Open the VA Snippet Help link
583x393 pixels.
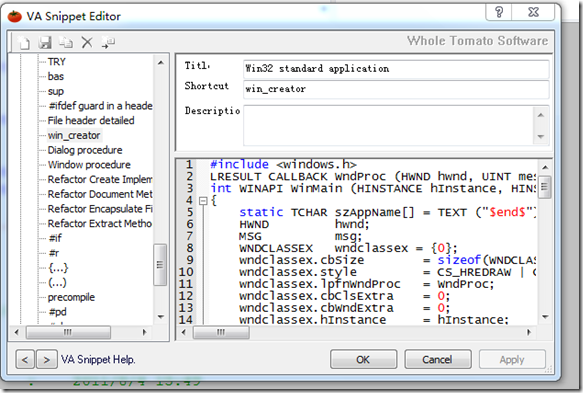click(x=98, y=360)
